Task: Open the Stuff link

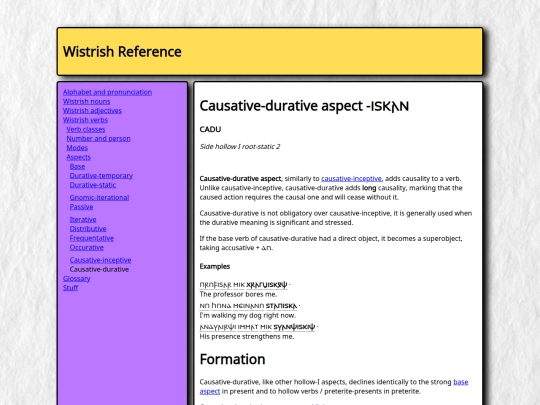Action: (71, 288)
